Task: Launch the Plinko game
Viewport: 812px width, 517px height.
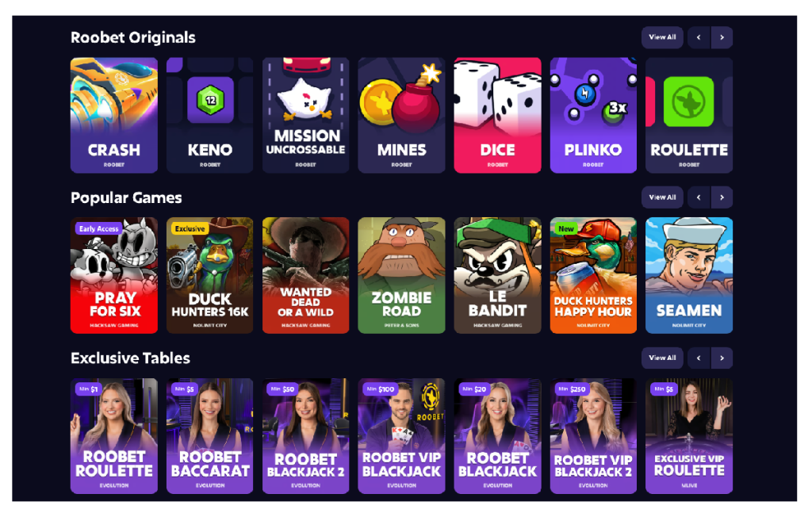Action: [593, 115]
